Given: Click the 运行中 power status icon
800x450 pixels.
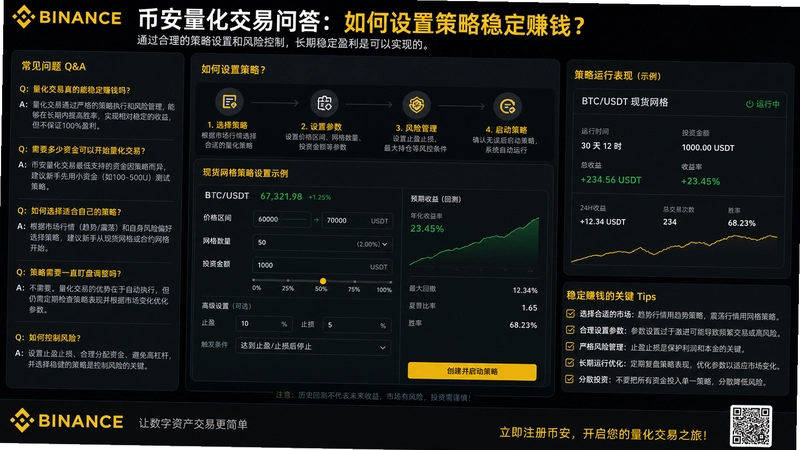Looking at the screenshot, I should click(x=749, y=104).
